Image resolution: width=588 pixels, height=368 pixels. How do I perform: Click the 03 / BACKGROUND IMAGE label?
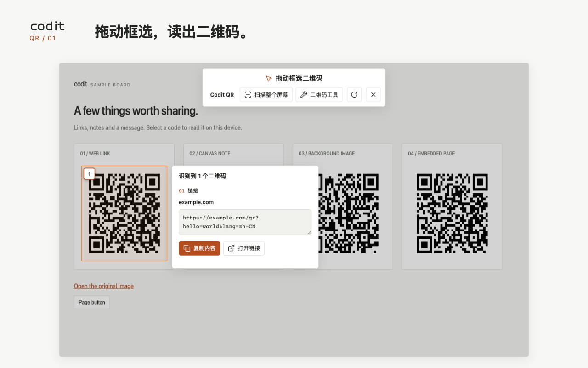point(327,154)
